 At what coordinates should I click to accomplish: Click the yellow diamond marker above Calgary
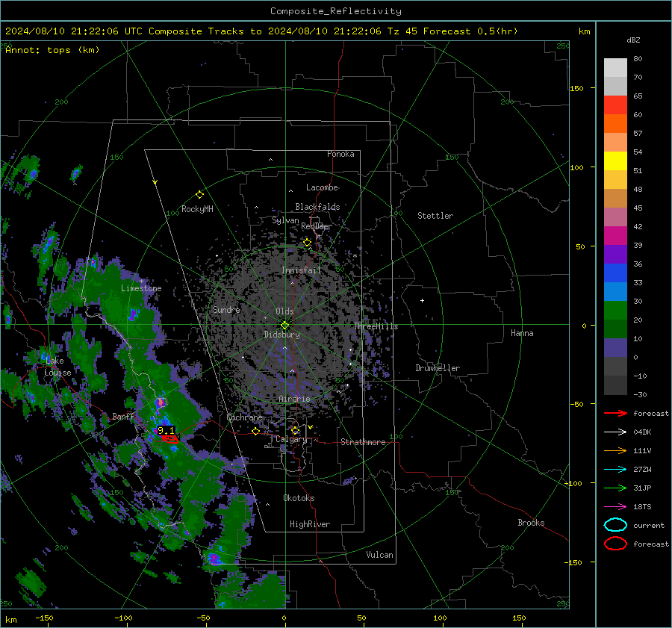295,430
